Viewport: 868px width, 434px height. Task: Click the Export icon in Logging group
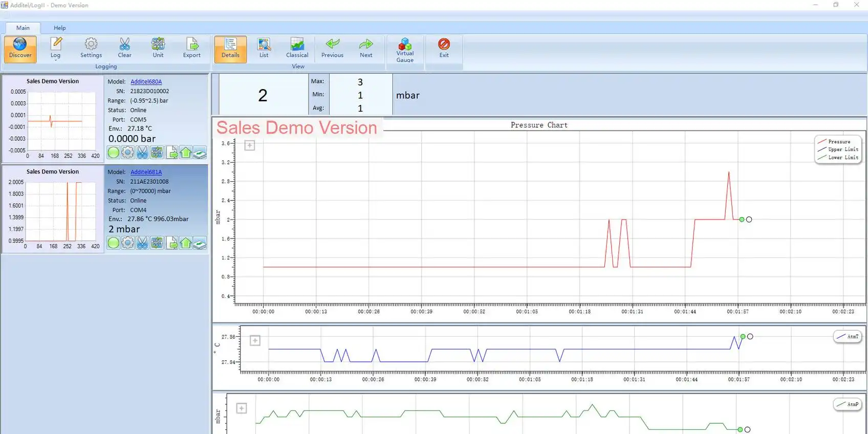pyautogui.click(x=191, y=48)
